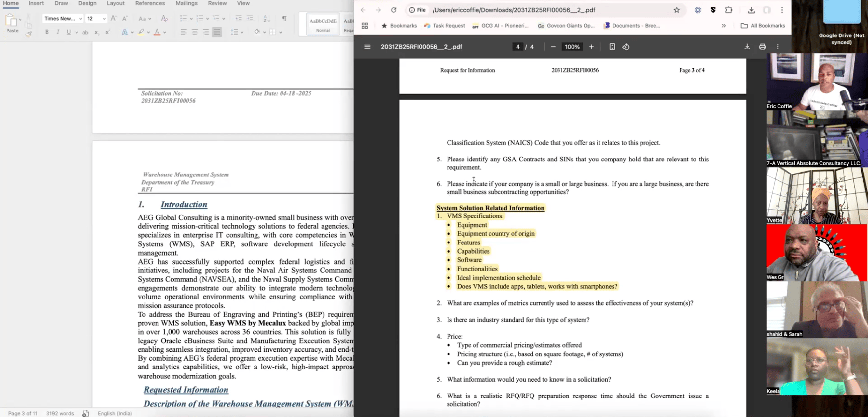Click English (India) language in status bar
This screenshot has height=417, width=868.
(x=115, y=413)
